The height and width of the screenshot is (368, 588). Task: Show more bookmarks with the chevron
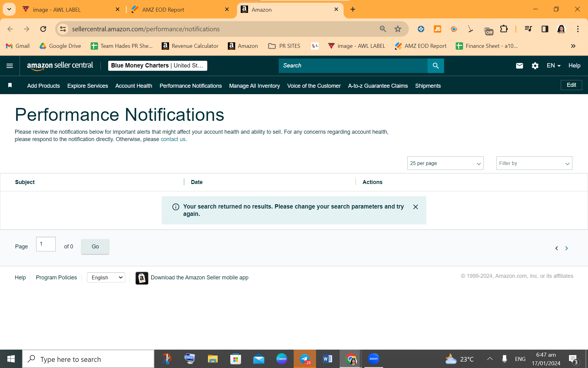pos(573,46)
